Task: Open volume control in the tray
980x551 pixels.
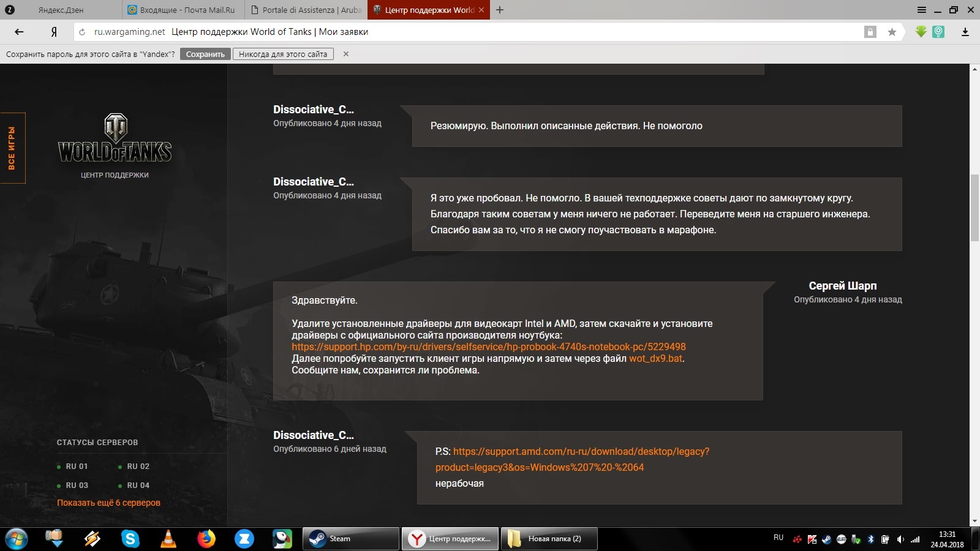Action: (900, 539)
